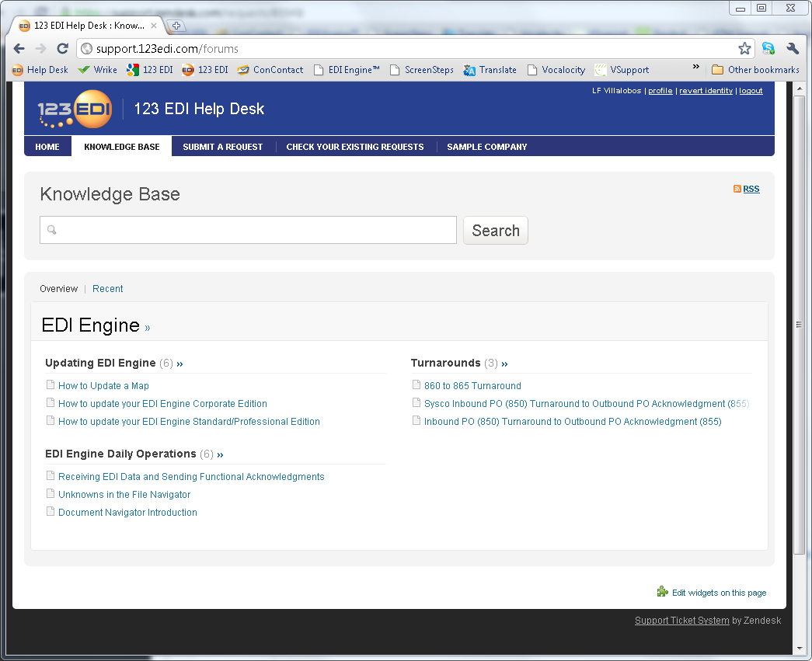Click the Updating EDI Engine forum heading
Screen dimensions: 812x661
pos(100,363)
